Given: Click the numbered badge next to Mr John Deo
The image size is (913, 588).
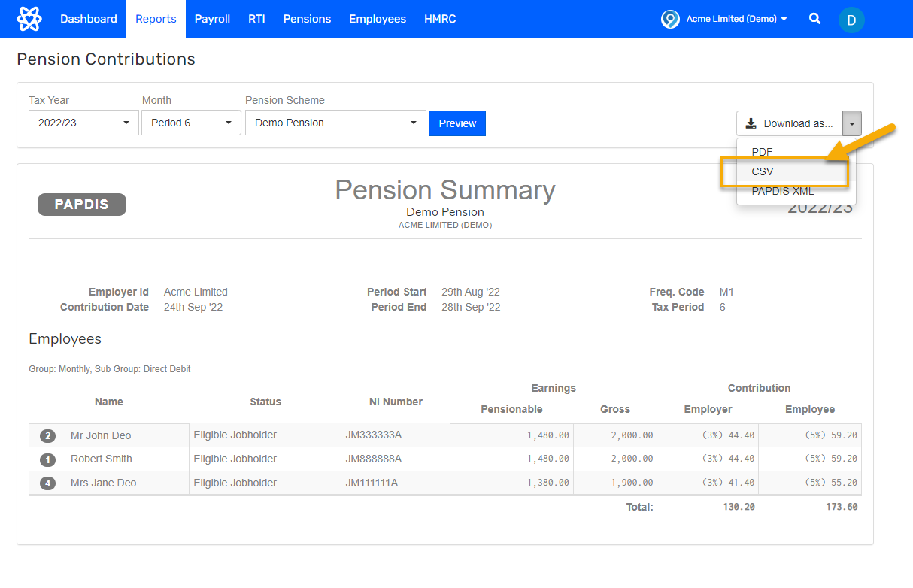Looking at the screenshot, I should click(47, 435).
